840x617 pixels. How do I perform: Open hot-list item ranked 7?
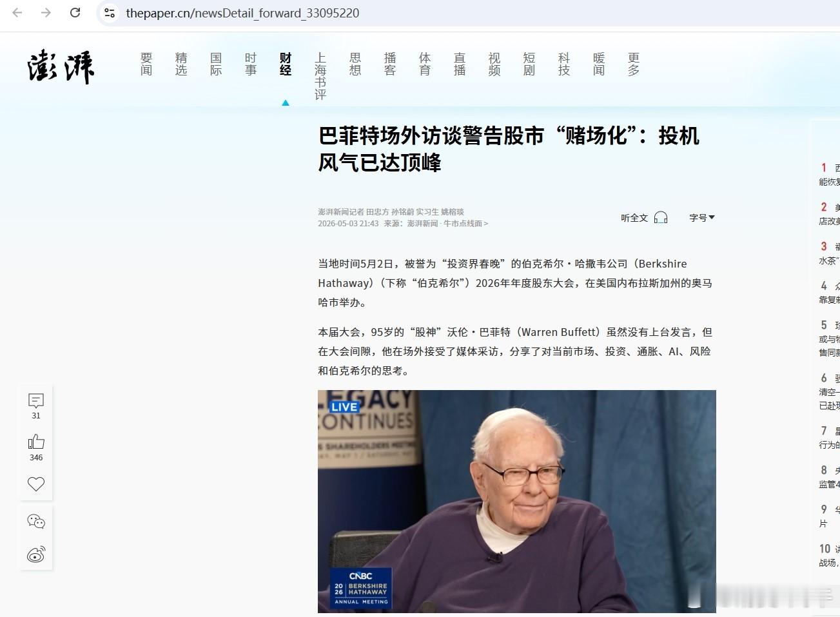829,438
